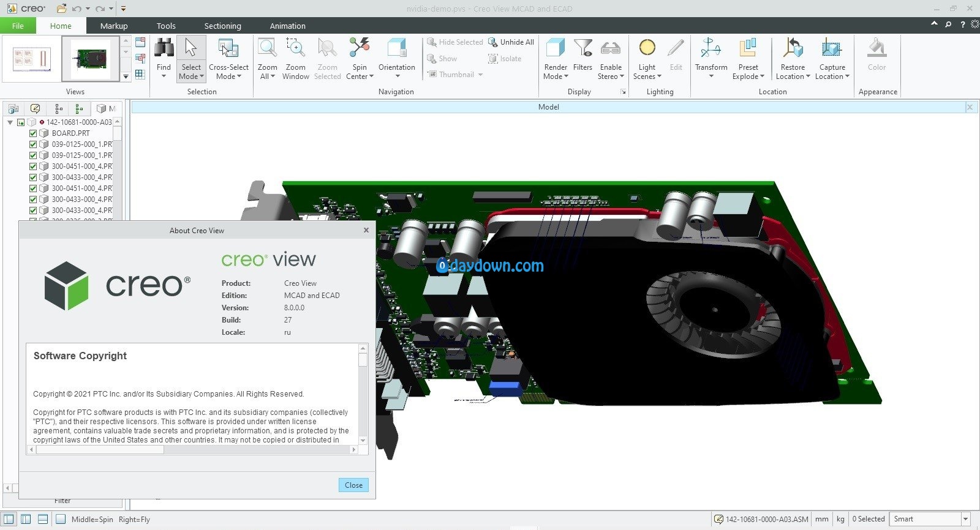The image size is (980, 530).
Task: Open the markup annotations panel tab icon
Action: [35, 109]
